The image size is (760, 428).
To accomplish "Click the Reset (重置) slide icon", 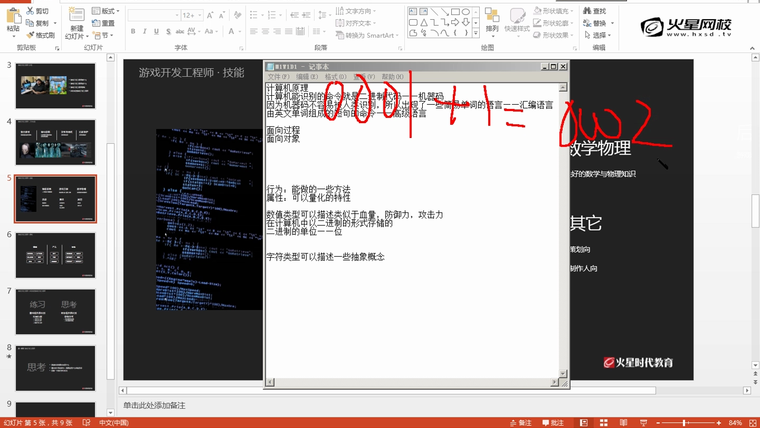I will coord(106,22).
